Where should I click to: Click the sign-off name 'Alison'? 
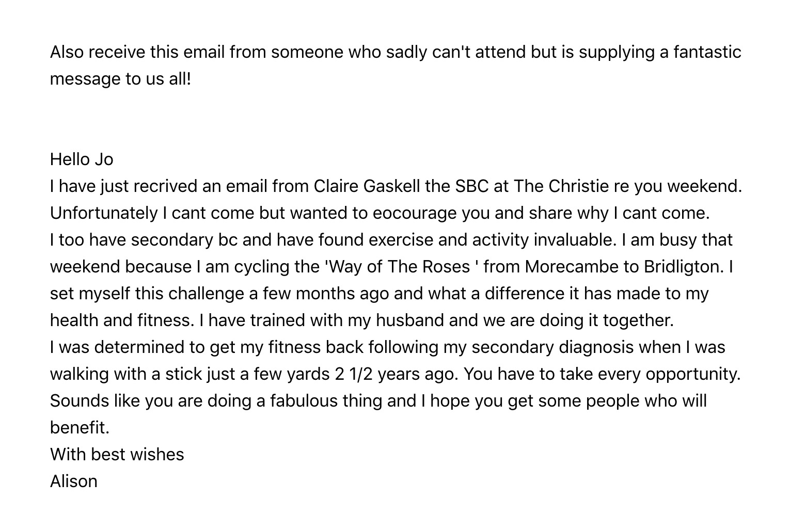pos(74,481)
